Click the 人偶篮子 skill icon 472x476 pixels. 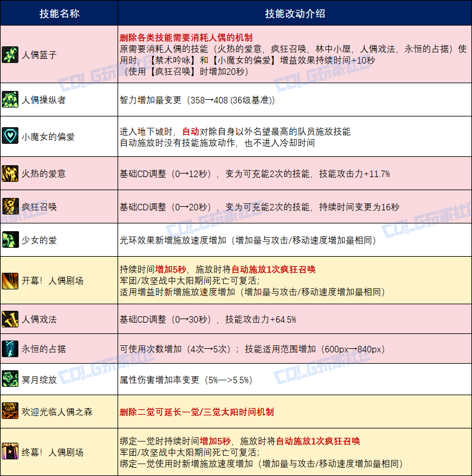point(10,54)
